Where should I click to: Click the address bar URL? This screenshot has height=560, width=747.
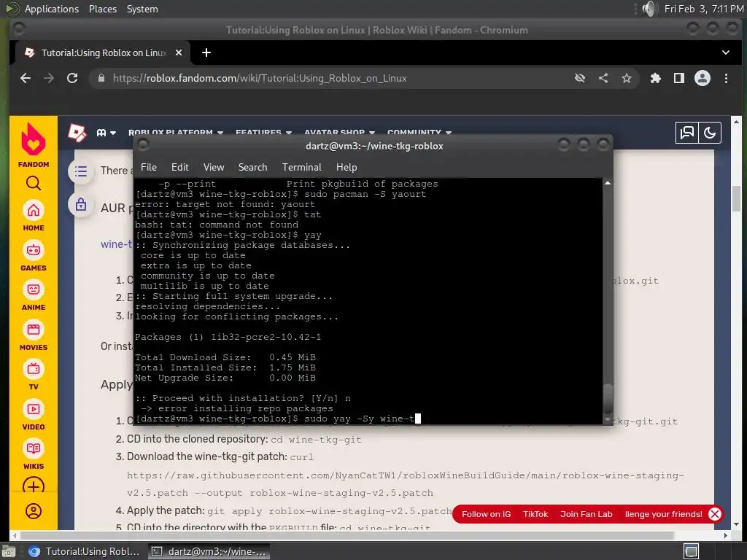point(260,78)
